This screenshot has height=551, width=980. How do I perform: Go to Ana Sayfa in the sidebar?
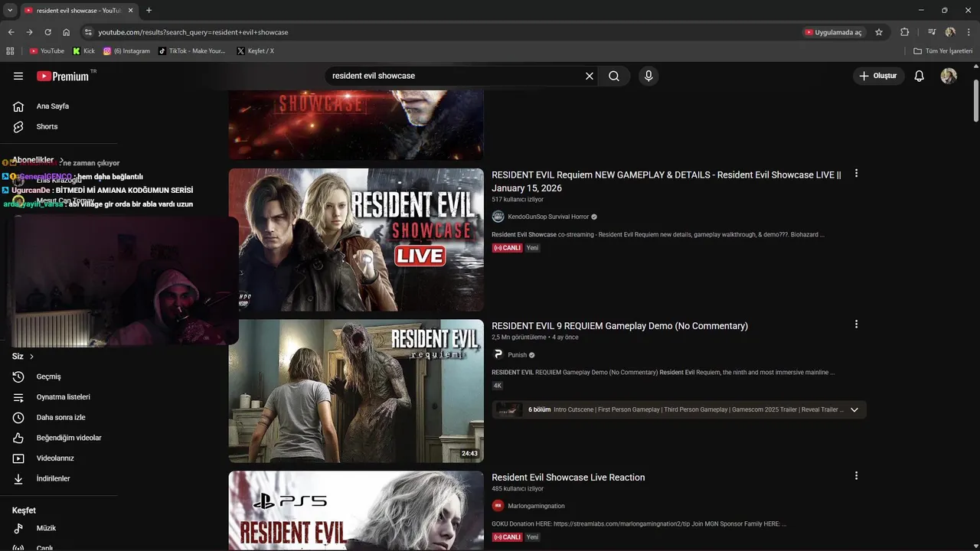point(53,106)
